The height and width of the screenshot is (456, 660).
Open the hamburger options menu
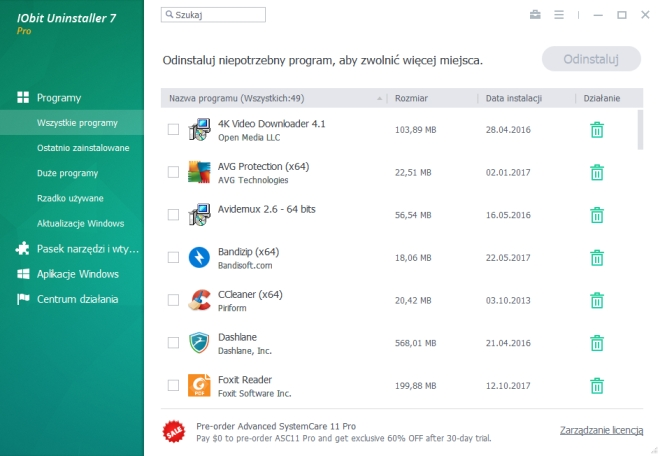pyautogui.click(x=559, y=15)
